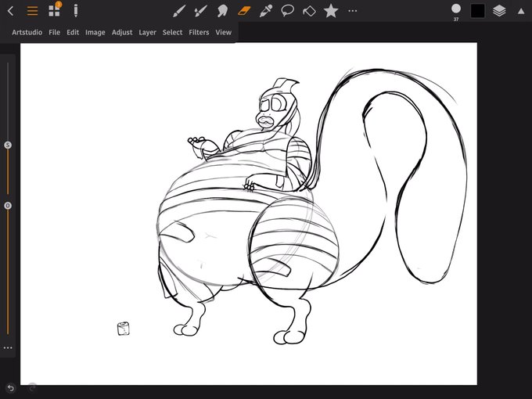This screenshot has height=399, width=532.
Task: Click the brush size slider handle
Action: point(8,146)
